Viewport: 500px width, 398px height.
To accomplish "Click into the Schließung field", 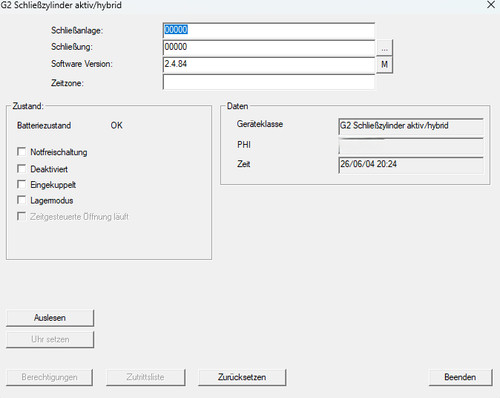I will click(x=269, y=48).
